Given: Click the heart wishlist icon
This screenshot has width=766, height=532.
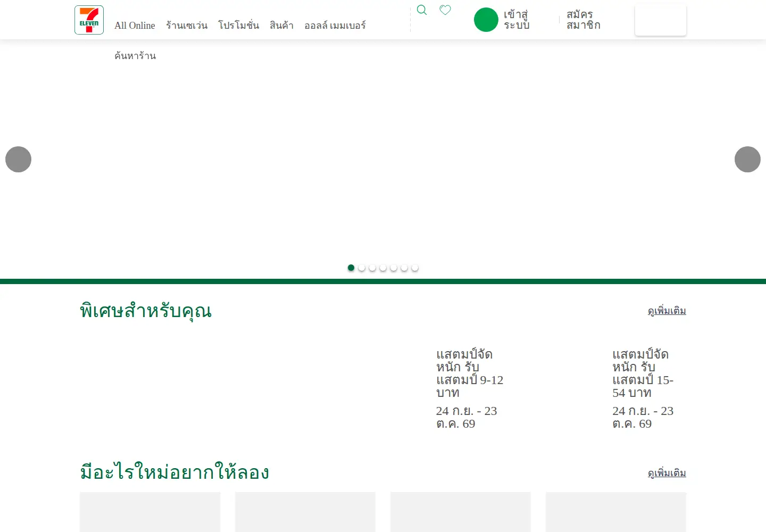Looking at the screenshot, I should 445,10.
